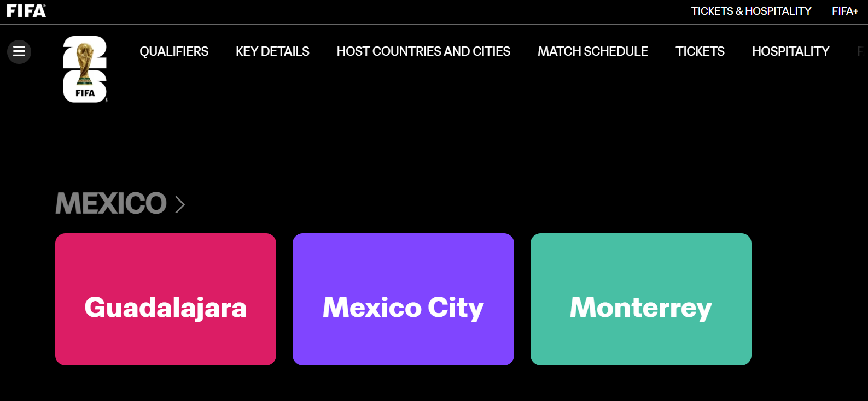This screenshot has width=868, height=401.
Task: Open the MEXICO section heading
Action: (x=111, y=203)
